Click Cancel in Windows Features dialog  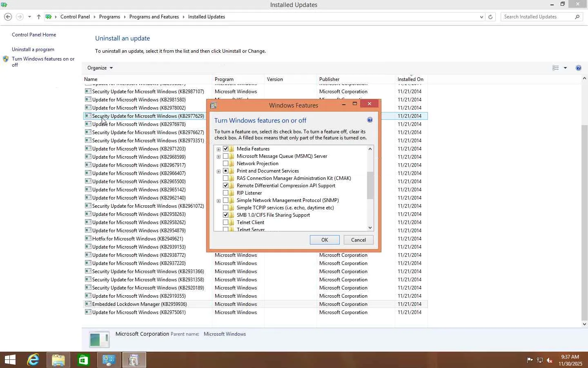(359, 240)
